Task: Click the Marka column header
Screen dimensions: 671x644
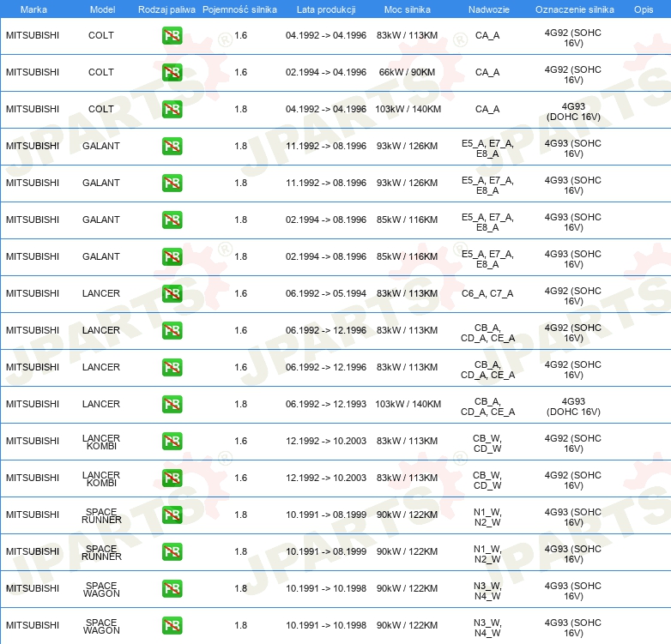Action: tap(33, 9)
